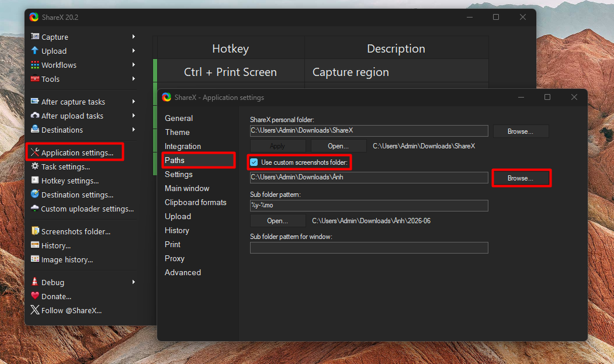Click the grayed Apply button

pos(277,145)
